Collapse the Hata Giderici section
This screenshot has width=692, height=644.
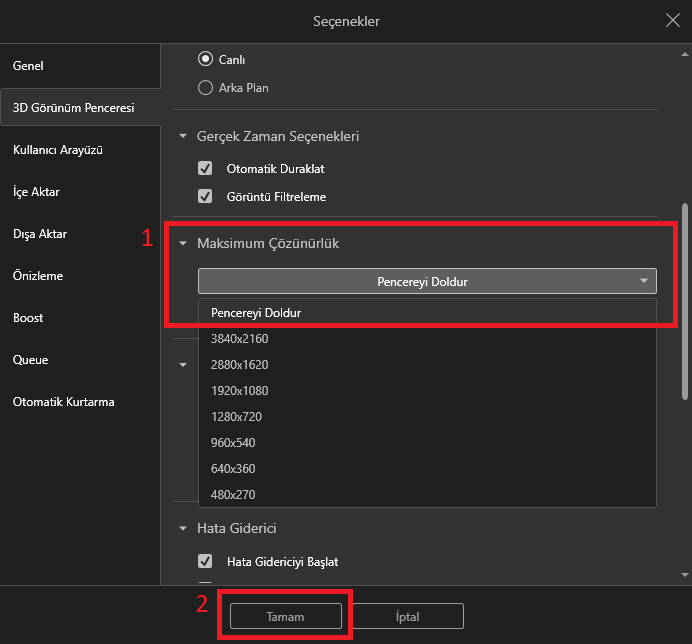[183, 528]
